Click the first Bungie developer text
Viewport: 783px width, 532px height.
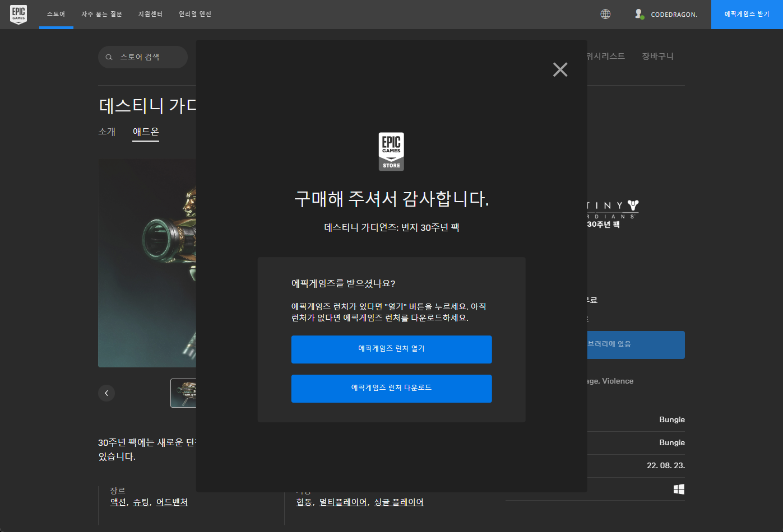(x=672, y=419)
